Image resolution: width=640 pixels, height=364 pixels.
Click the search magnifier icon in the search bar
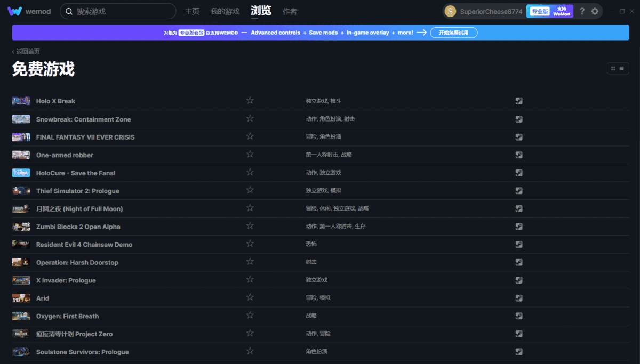69,11
